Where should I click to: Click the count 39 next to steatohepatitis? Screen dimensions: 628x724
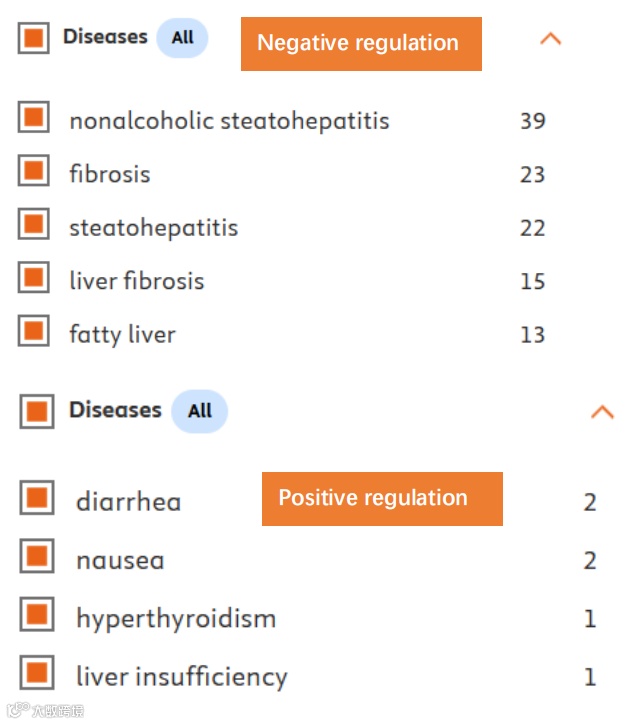[532, 121]
